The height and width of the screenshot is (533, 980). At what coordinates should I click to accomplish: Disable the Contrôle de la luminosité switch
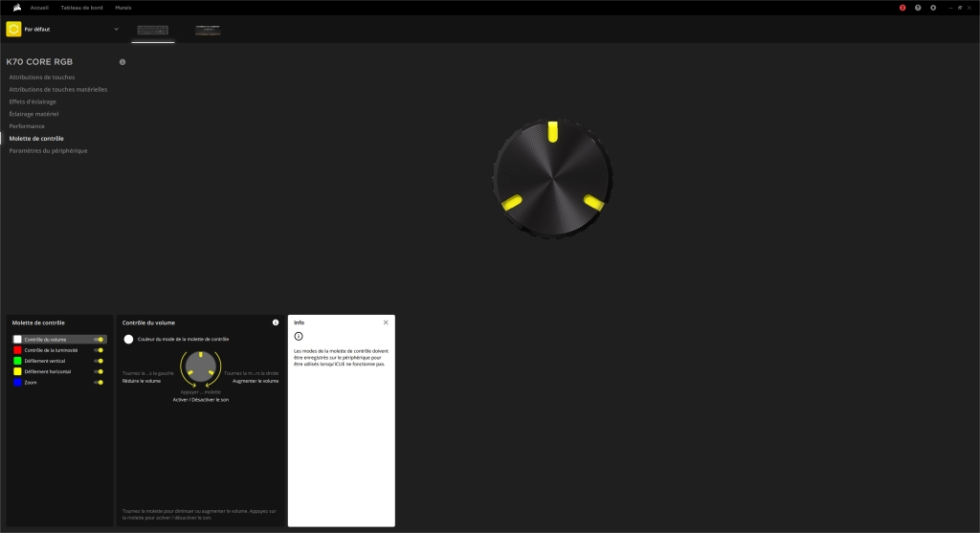coord(99,350)
